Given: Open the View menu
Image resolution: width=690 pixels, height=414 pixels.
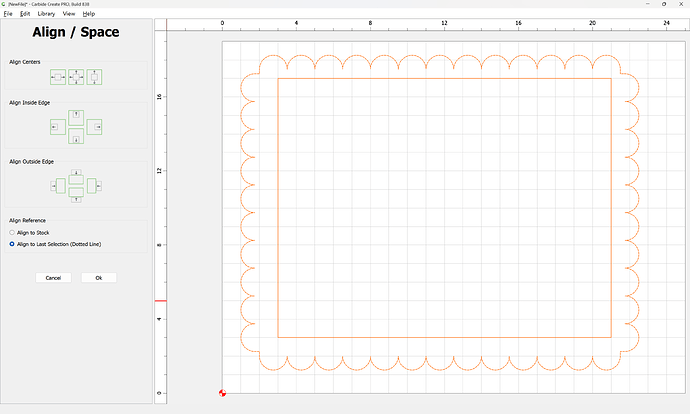Looking at the screenshot, I should [68, 14].
